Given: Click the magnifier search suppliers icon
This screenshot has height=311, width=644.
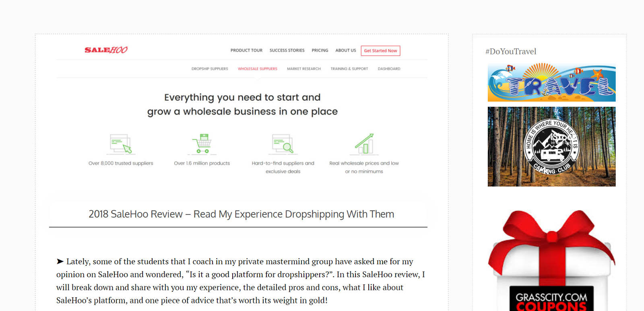Looking at the screenshot, I should tap(283, 144).
